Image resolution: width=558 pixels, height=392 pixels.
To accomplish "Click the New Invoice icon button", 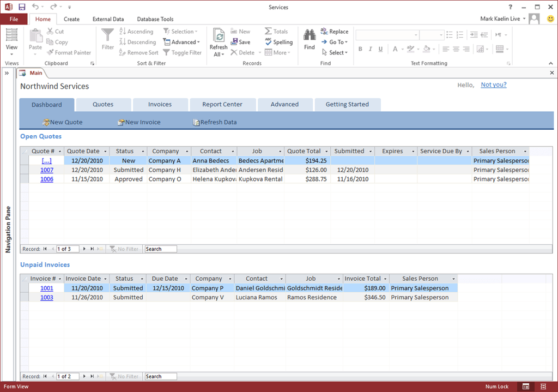I will [139, 122].
